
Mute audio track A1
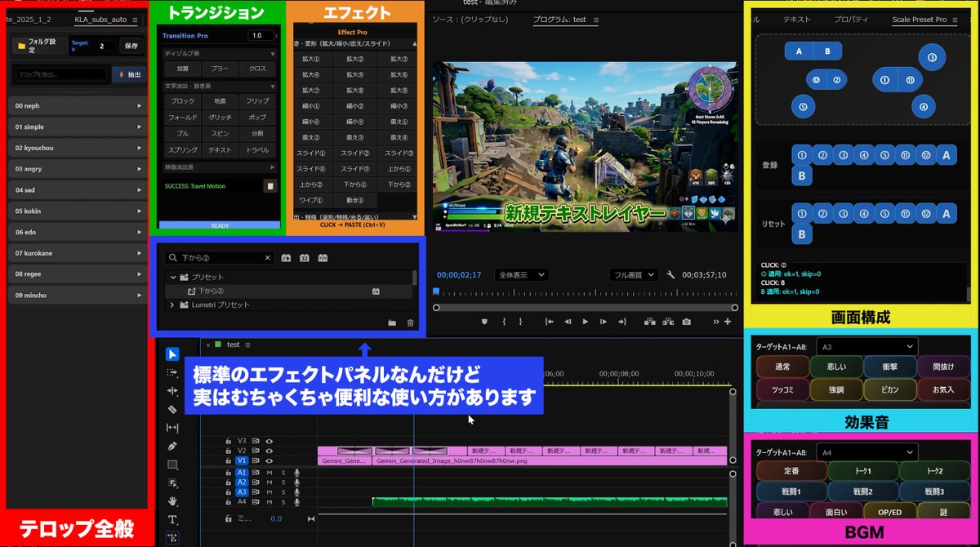click(269, 473)
